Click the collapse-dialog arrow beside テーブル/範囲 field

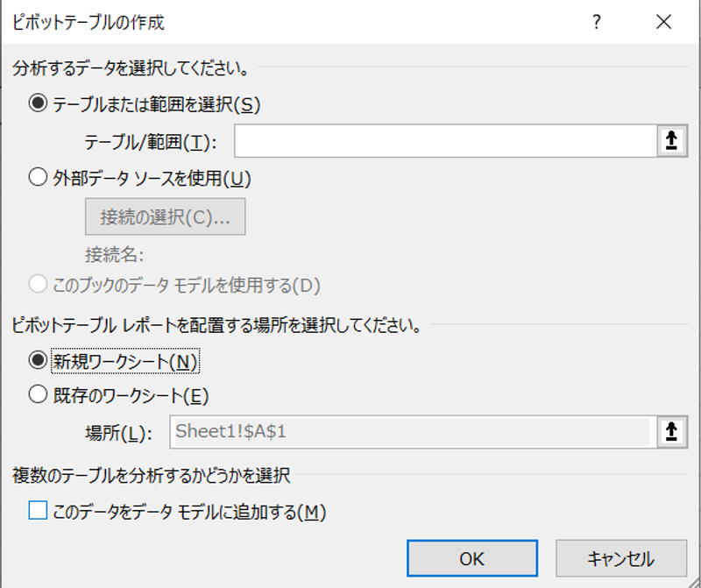(x=671, y=141)
